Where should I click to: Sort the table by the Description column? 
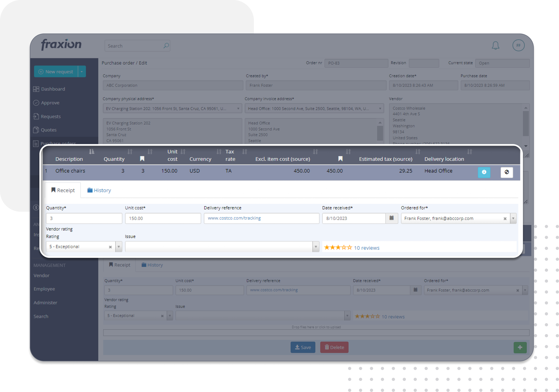(92, 152)
